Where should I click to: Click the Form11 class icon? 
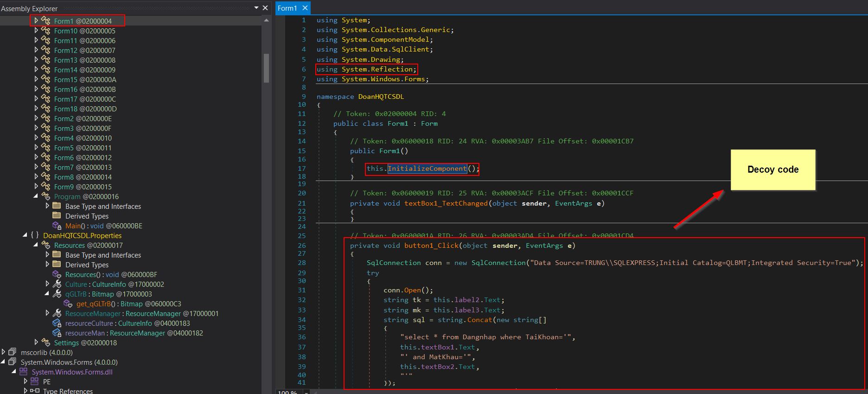[45, 40]
